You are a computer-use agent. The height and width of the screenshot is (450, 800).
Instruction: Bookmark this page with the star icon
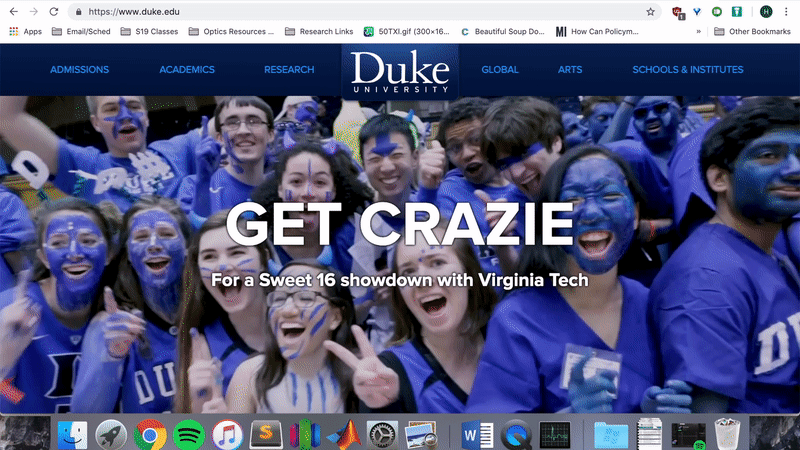click(650, 12)
